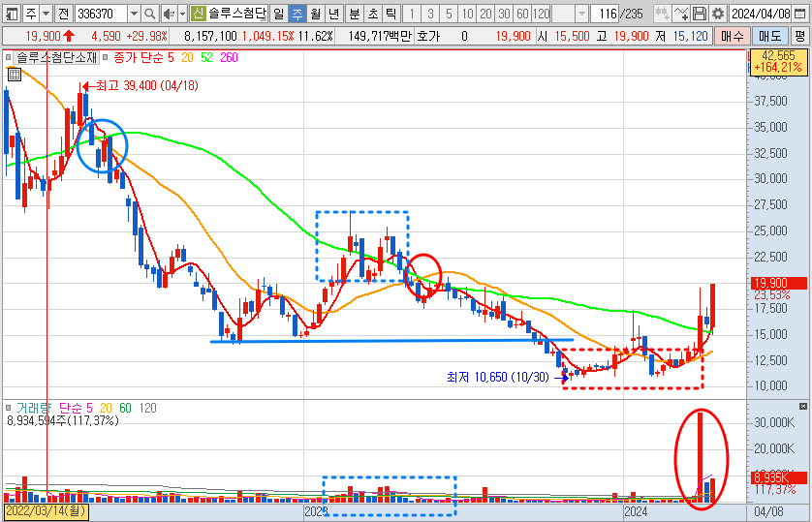Click the data grid icon in chart corner

click(15, 75)
